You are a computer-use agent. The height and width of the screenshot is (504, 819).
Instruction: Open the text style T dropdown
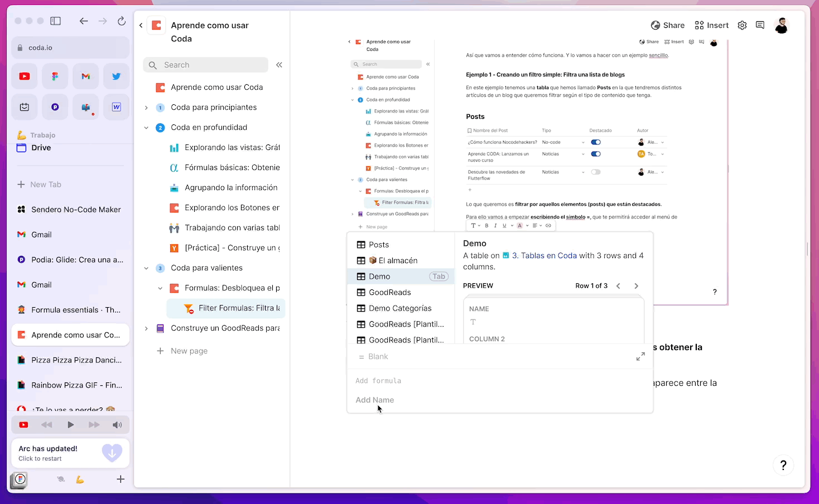point(475,226)
